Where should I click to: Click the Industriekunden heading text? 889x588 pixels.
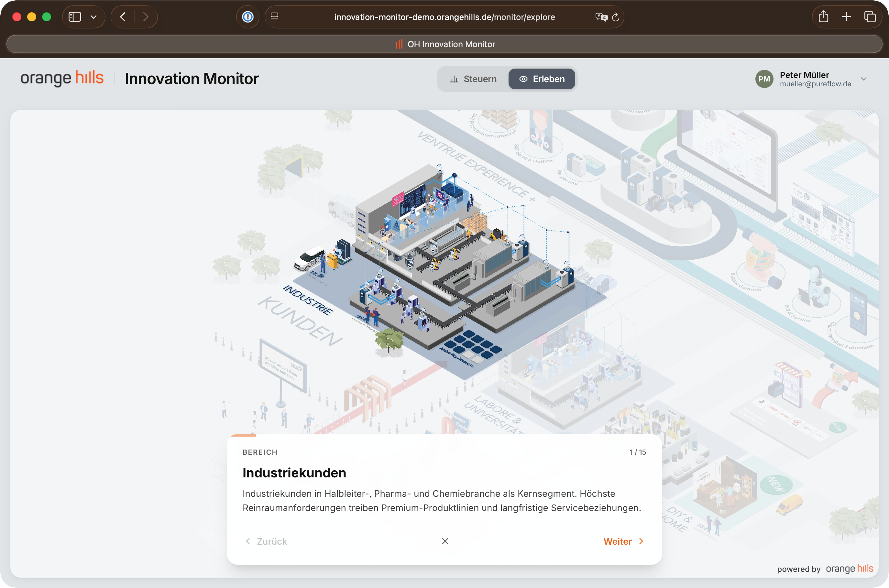[x=294, y=473]
